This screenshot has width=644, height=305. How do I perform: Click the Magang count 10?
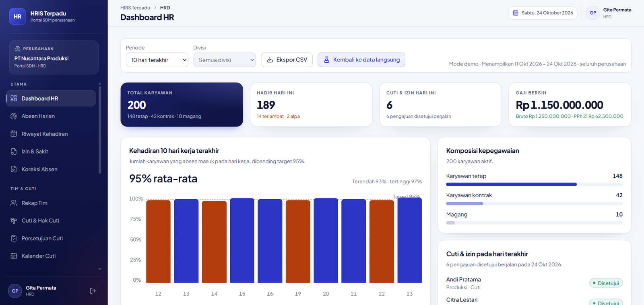click(x=619, y=215)
